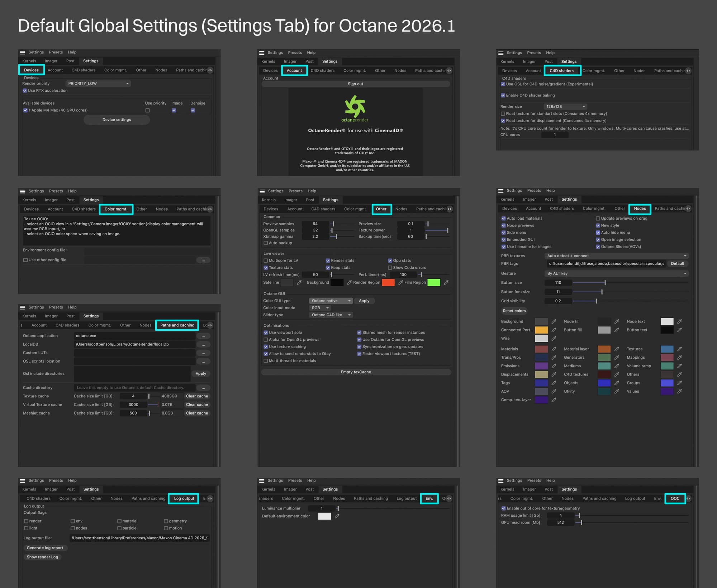The height and width of the screenshot is (588, 717).
Task: Expand the PBR textures dropdown
Action: (x=616, y=256)
